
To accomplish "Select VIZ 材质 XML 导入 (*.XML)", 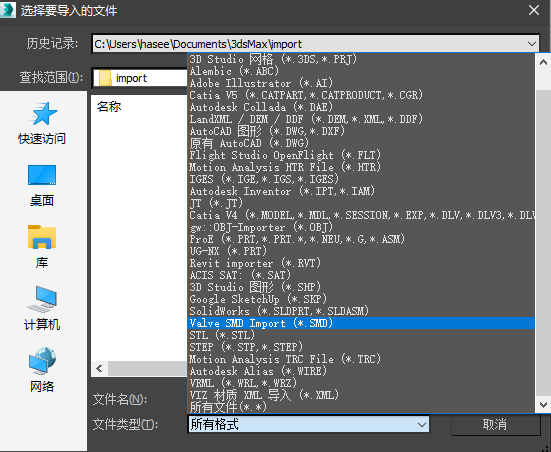I will tap(361, 395).
